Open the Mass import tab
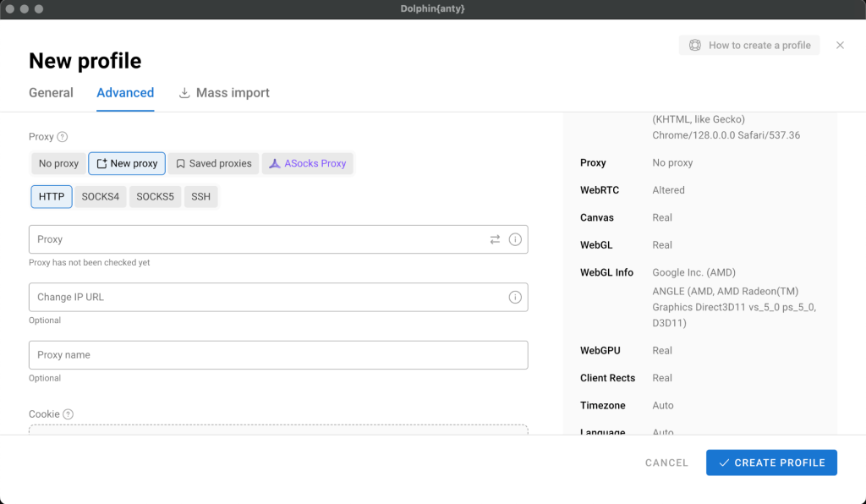The height and width of the screenshot is (504, 866). point(224,93)
